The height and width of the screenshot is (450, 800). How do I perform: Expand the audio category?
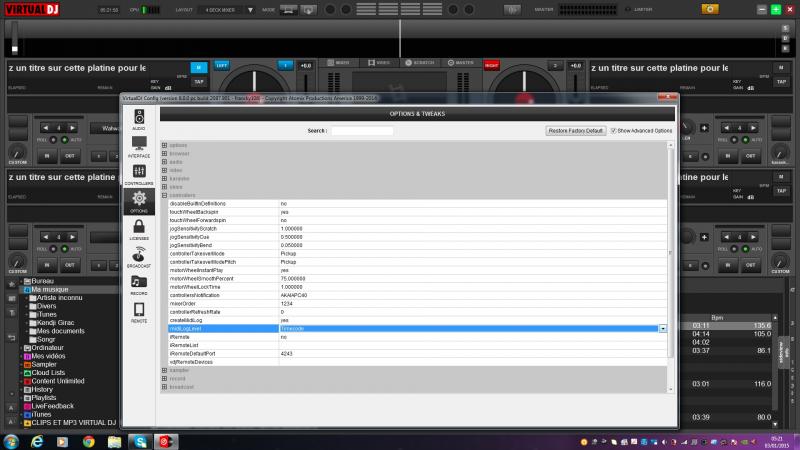click(164, 162)
